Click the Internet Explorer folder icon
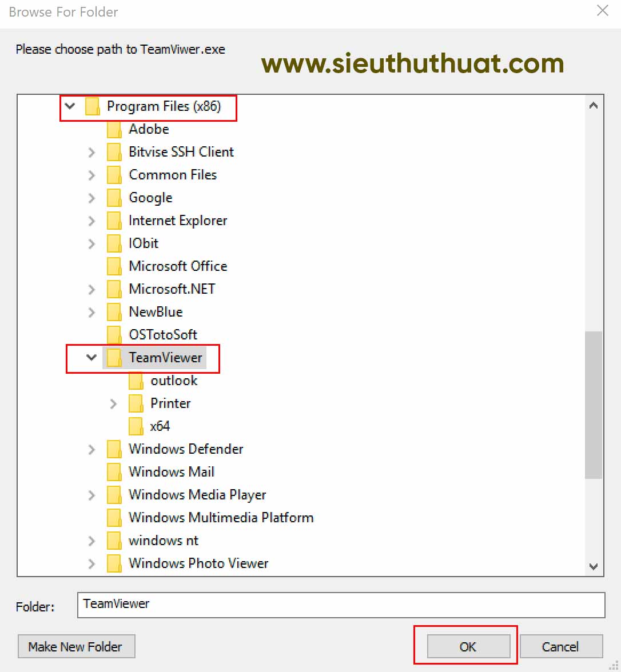 (114, 221)
